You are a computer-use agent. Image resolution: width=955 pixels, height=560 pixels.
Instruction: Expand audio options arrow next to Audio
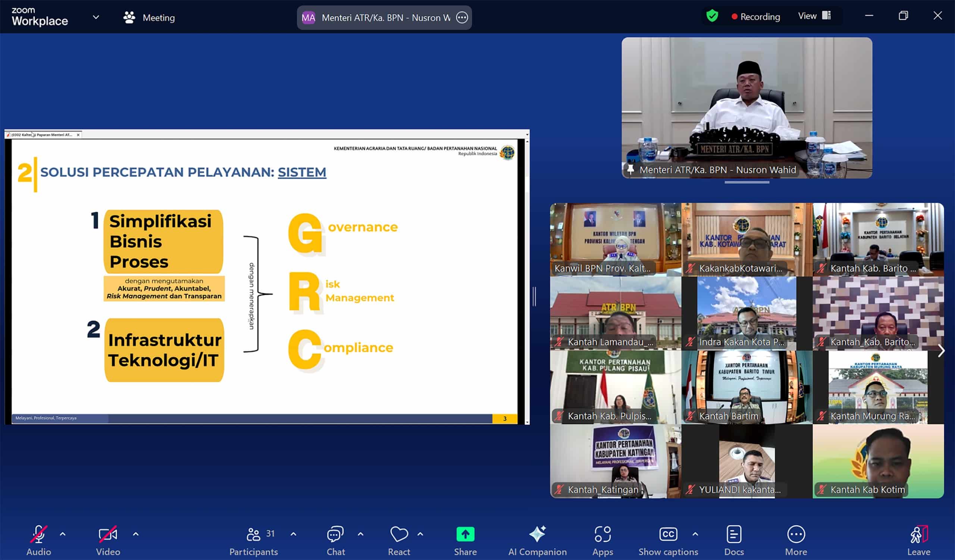(63, 534)
